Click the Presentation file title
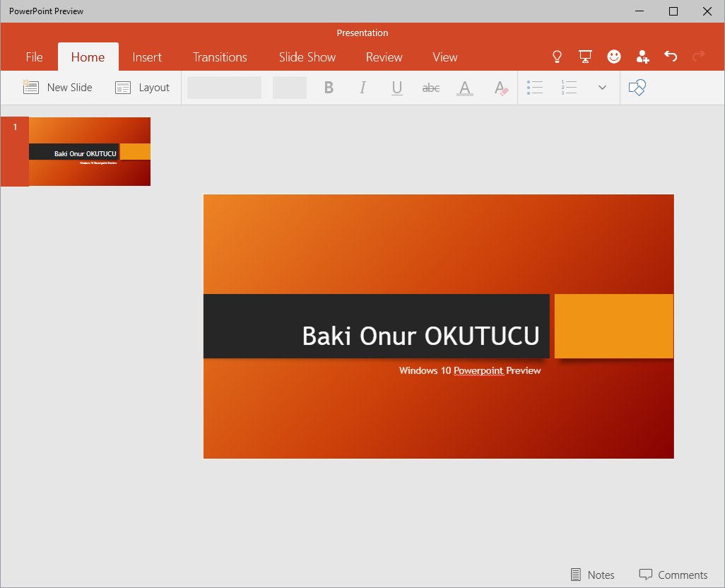725x588 pixels. 362,33
